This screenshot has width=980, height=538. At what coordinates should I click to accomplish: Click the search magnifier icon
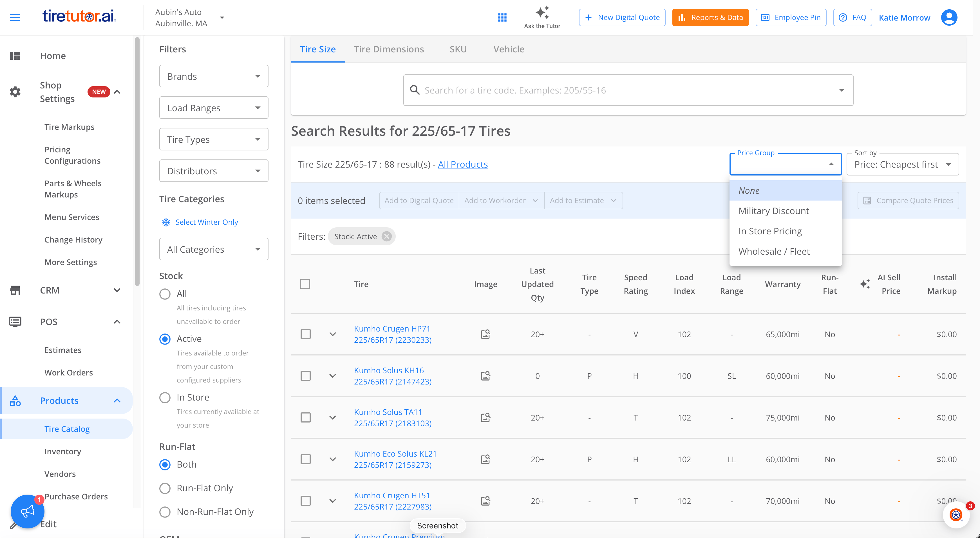click(415, 90)
